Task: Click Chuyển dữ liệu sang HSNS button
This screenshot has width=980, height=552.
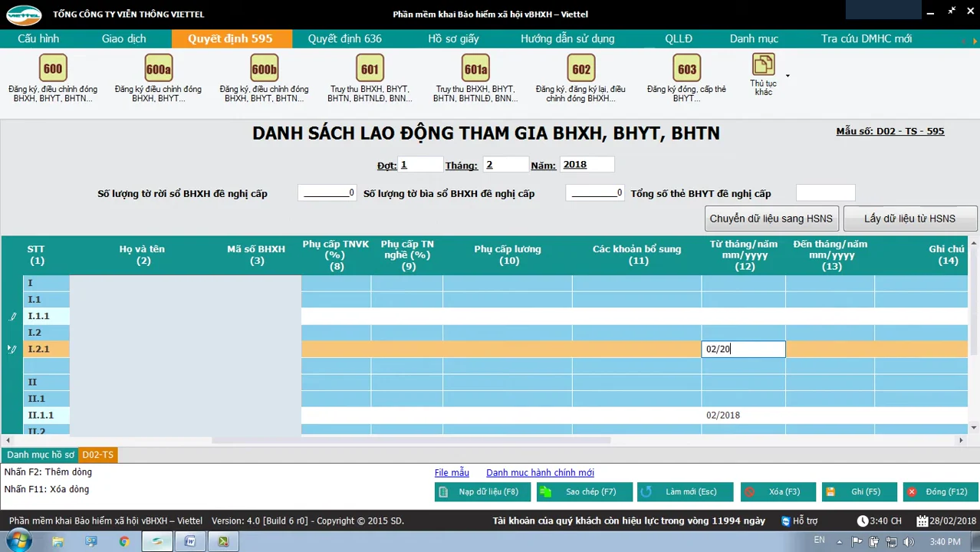Action: click(771, 219)
